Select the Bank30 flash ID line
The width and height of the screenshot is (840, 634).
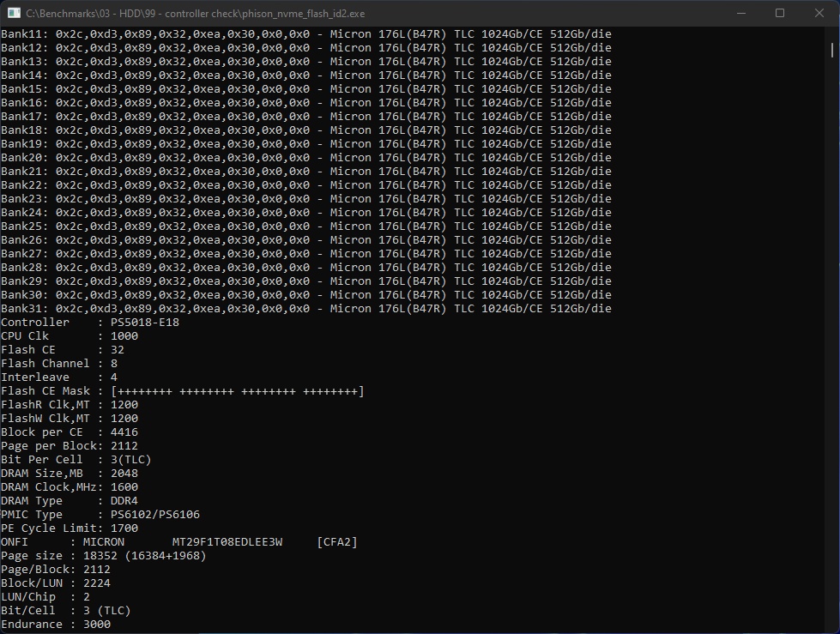(306, 296)
